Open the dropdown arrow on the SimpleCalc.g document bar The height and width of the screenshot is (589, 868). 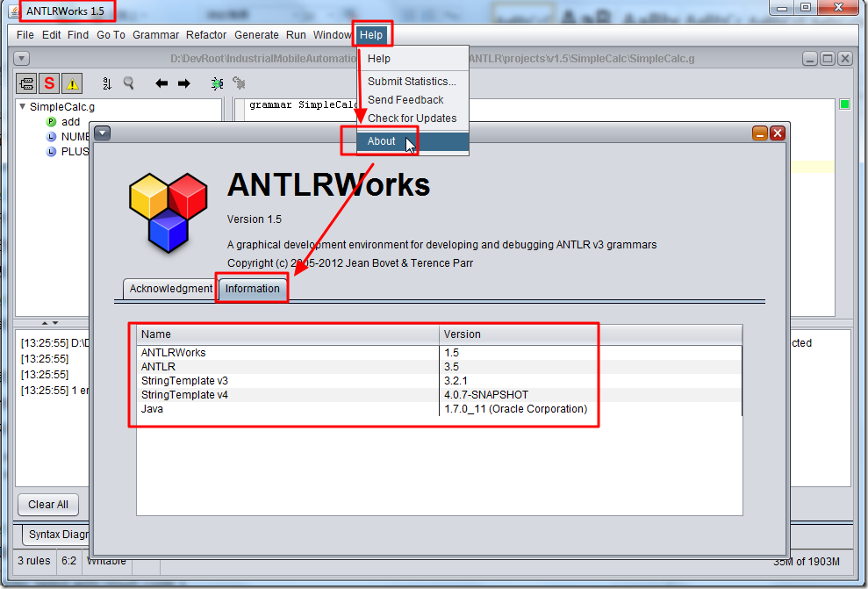point(21,58)
